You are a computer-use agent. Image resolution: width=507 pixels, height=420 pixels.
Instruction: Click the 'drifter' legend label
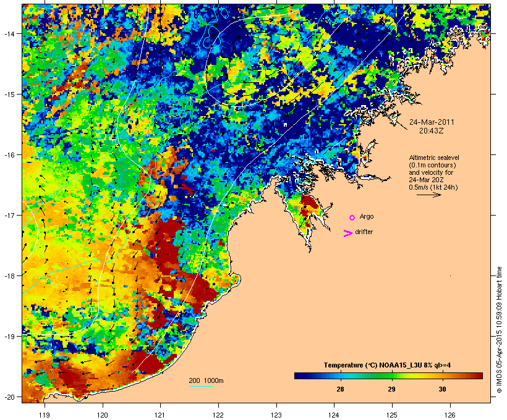[x=364, y=232]
